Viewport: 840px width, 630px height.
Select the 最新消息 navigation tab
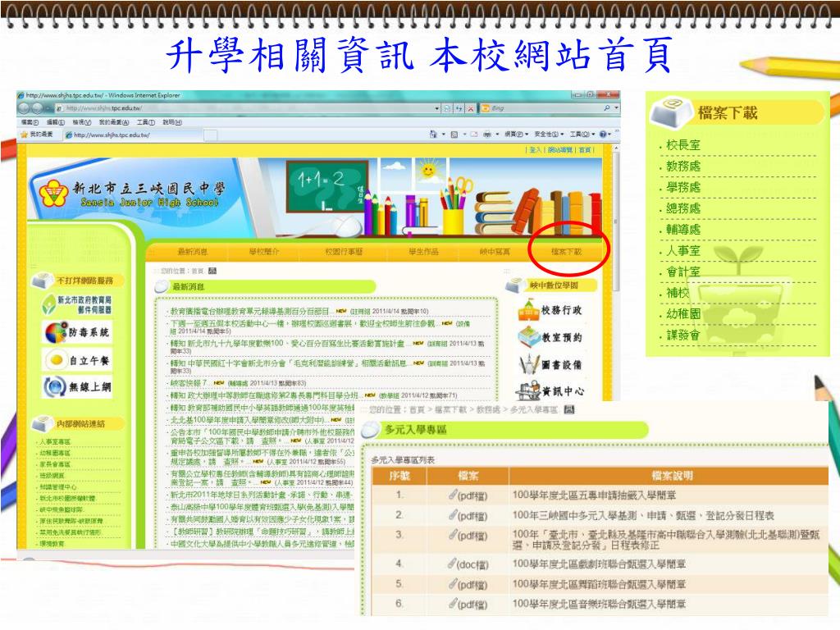(x=192, y=251)
